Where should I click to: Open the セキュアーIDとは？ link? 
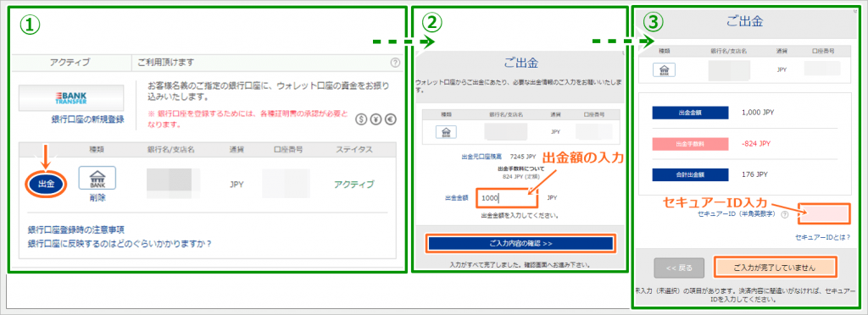pyautogui.click(x=822, y=237)
